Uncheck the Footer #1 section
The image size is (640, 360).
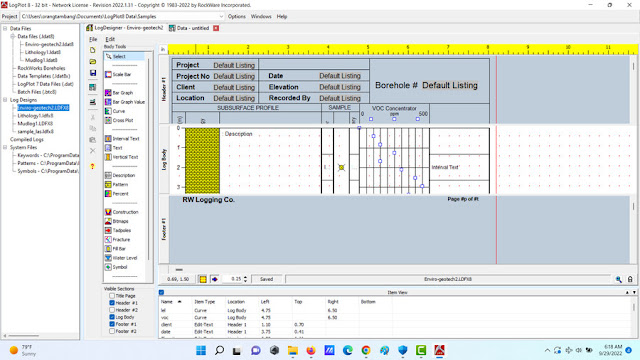tap(112, 324)
